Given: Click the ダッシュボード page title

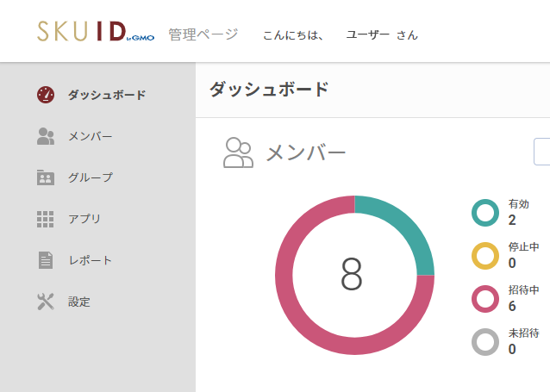Looking at the screenshot, I should coord(269,90).
